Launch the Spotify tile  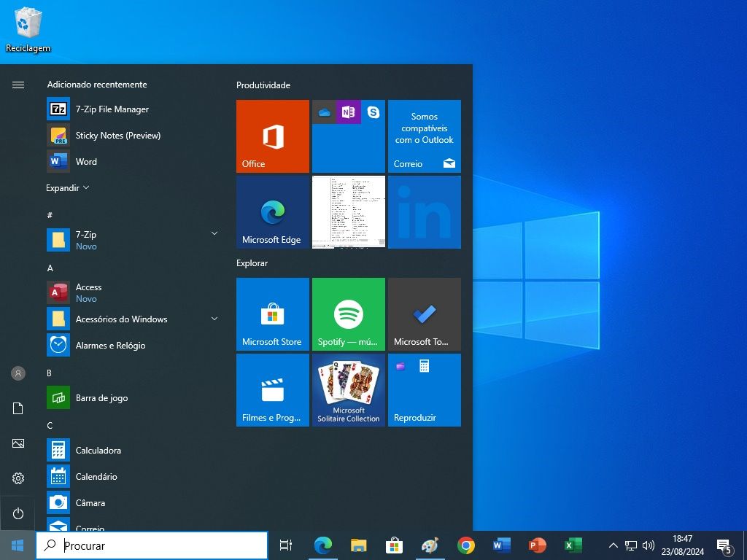click(x=349, y=314)
